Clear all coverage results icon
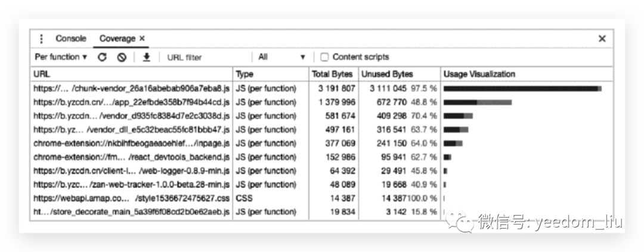Viewport: 644px width, 252px height. point(122,57)
